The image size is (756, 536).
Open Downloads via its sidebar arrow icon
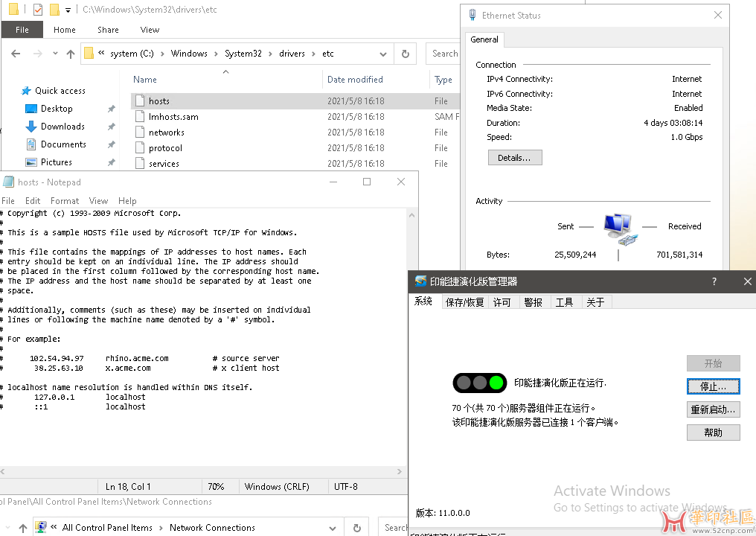(x=31, y=127)
